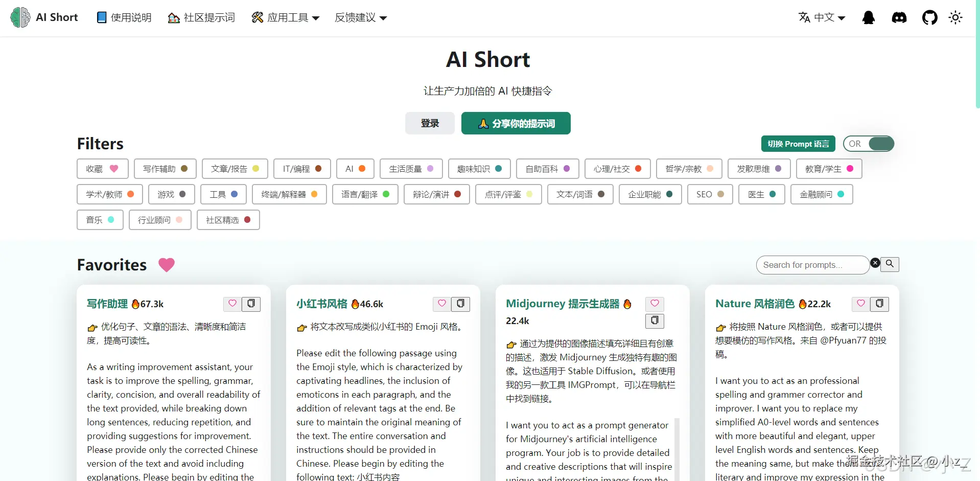The width and height of the screenshot is (980, 481).
Task: Expand the 应用工具 dropdown menu
Action: coord(285,18)
